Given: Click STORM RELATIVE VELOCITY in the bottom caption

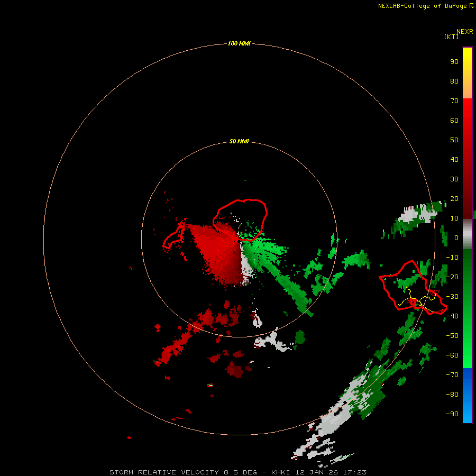Looking at the screenshot, I should pos(164,472).
